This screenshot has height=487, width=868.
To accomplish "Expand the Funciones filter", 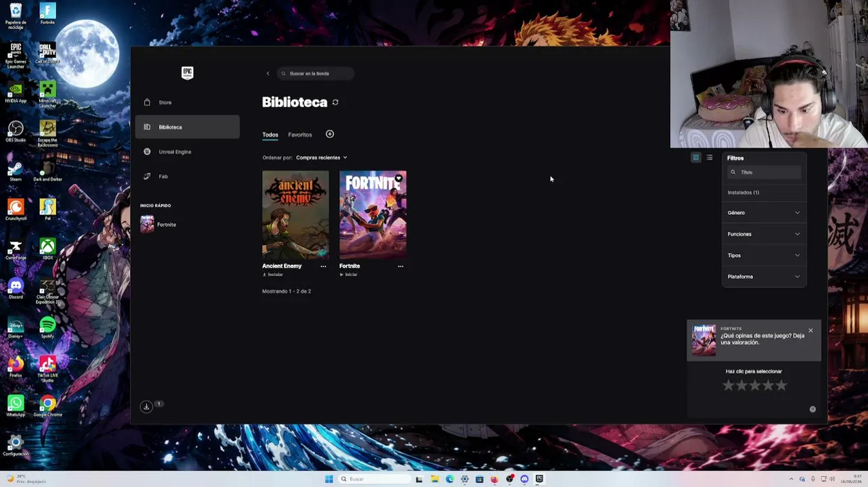I will pos(764,234).
